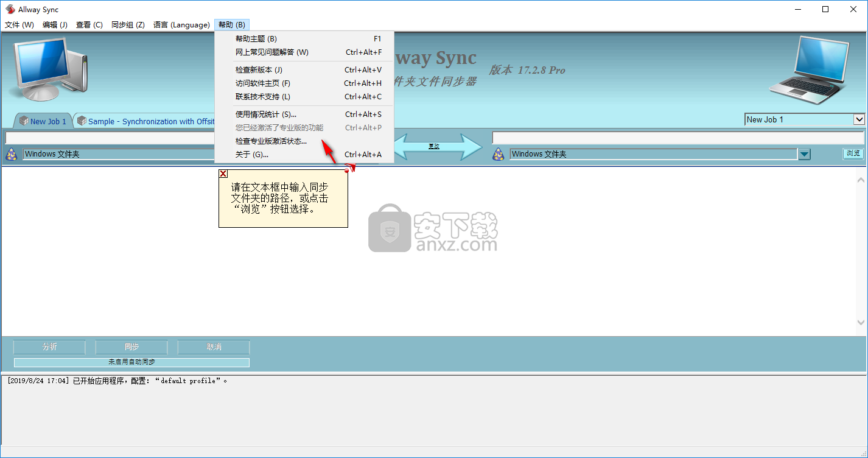Open 使用情况统计 (S)...

[x=304, y=114]
